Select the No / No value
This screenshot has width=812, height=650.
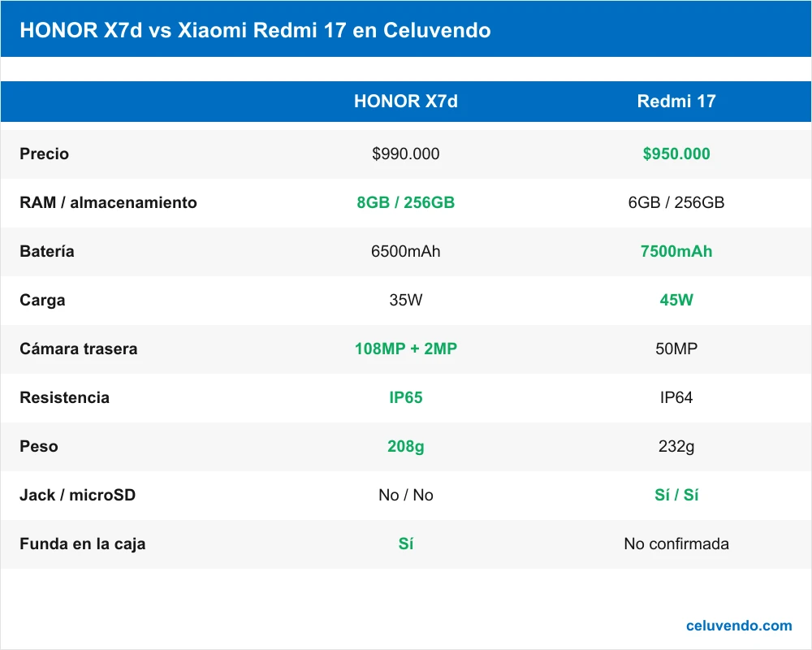(x=405, y=495)
